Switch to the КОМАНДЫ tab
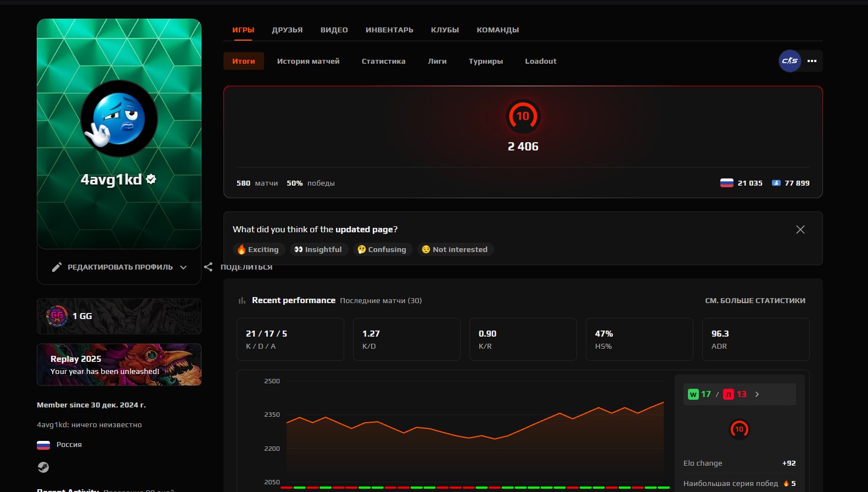The image size is (868, 492). tap(497, 30)
